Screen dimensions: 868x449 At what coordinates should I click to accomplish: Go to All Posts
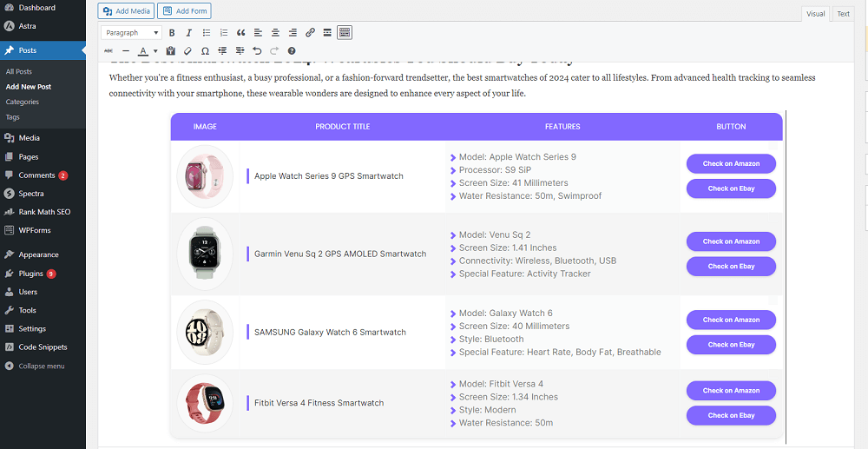19,71
